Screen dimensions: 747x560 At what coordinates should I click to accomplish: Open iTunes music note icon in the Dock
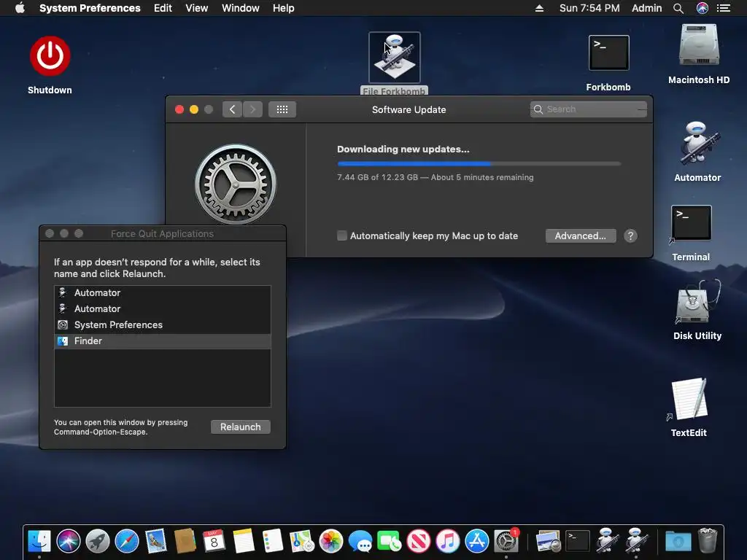coord(447,542)
